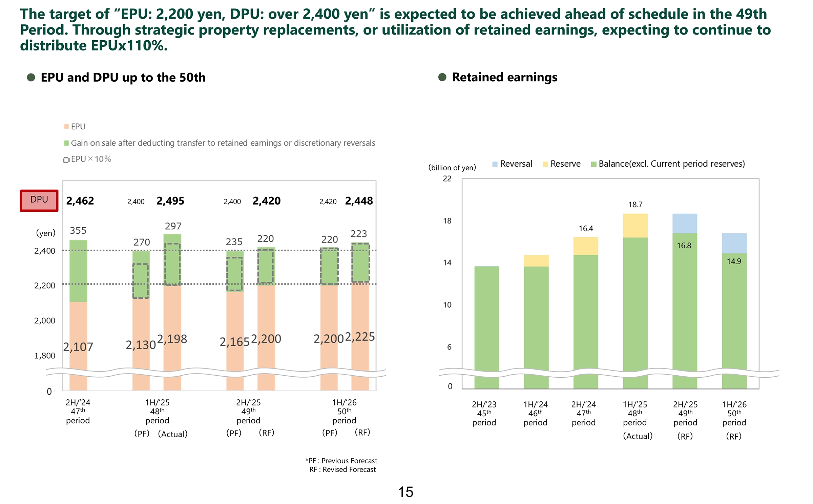Click the blue Reversal legend swatch
813x504 pixels.
tap(495, 164)
